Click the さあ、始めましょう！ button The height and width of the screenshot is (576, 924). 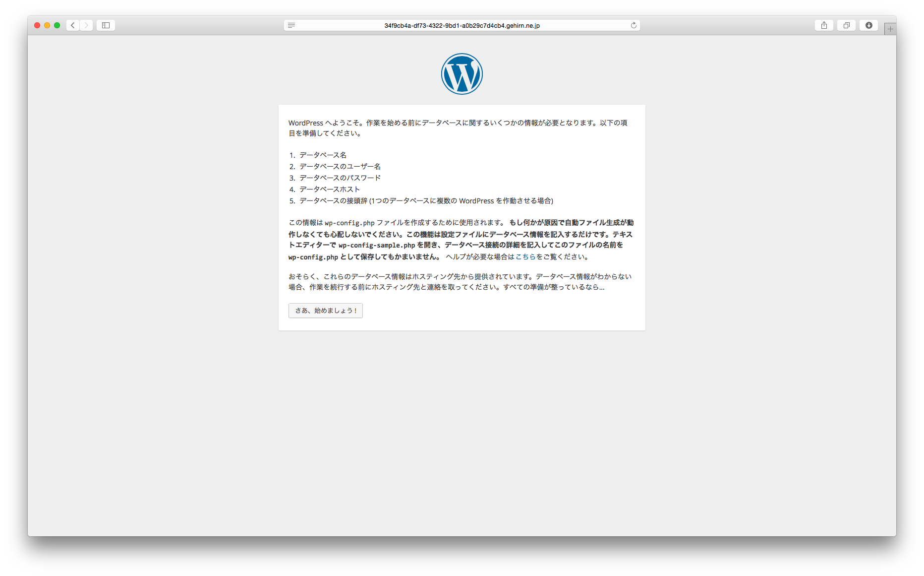326,311
